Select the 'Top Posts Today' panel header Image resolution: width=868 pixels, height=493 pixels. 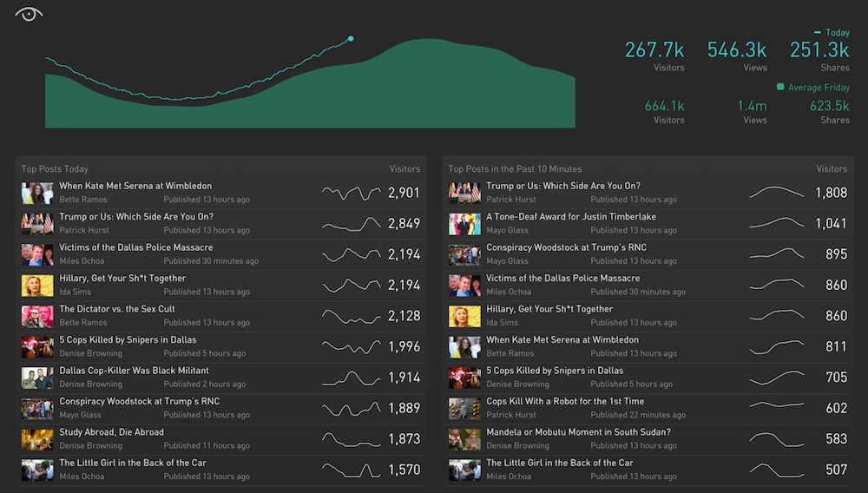point(55,169)
